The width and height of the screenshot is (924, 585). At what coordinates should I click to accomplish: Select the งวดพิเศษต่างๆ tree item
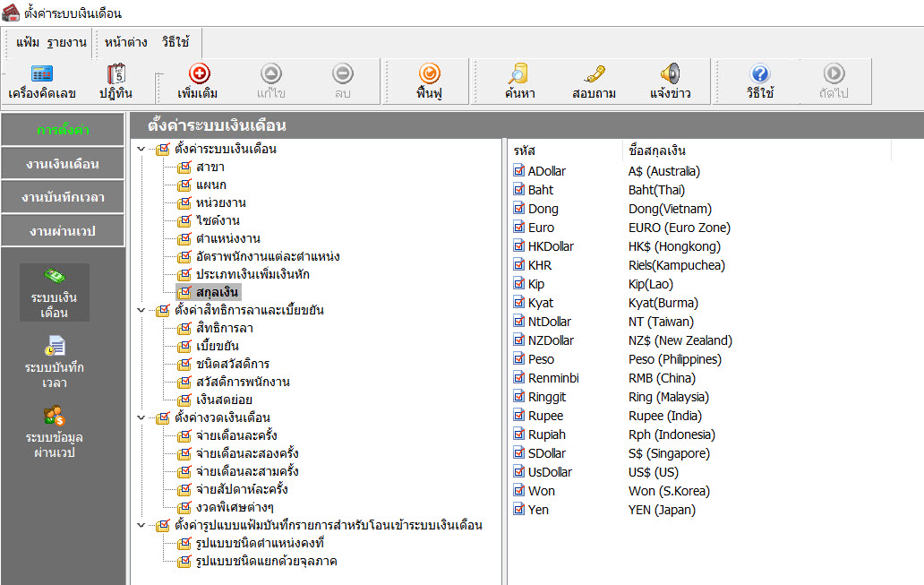(x=235, y=507)
